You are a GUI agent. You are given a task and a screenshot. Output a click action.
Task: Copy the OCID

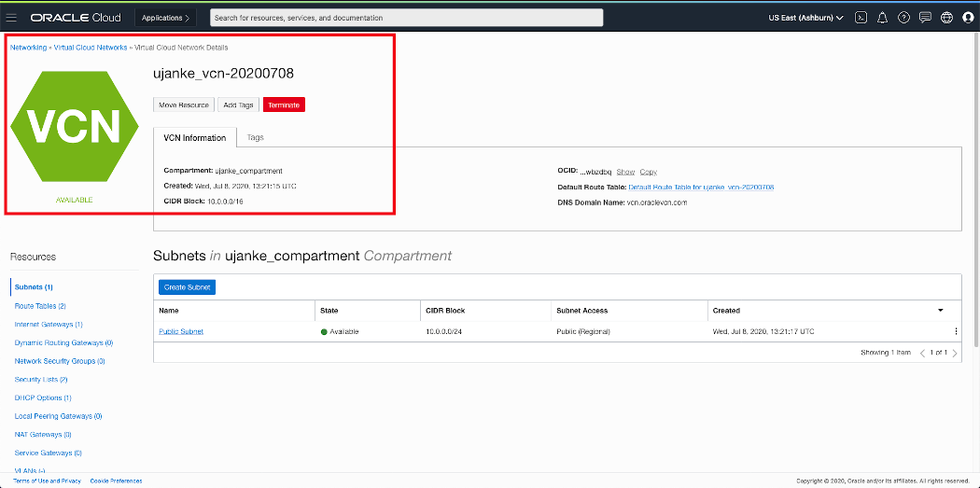pos(648,172)
